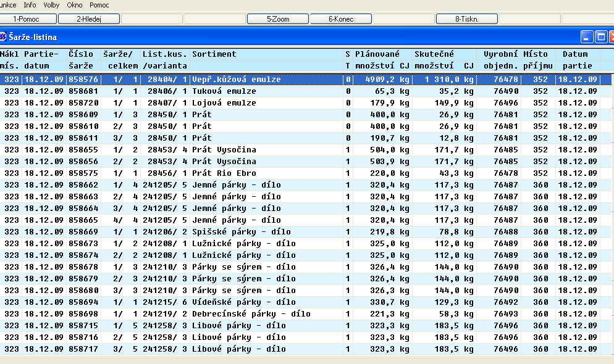Click actual quantity 35,2 kg

[x=456, y=91]
